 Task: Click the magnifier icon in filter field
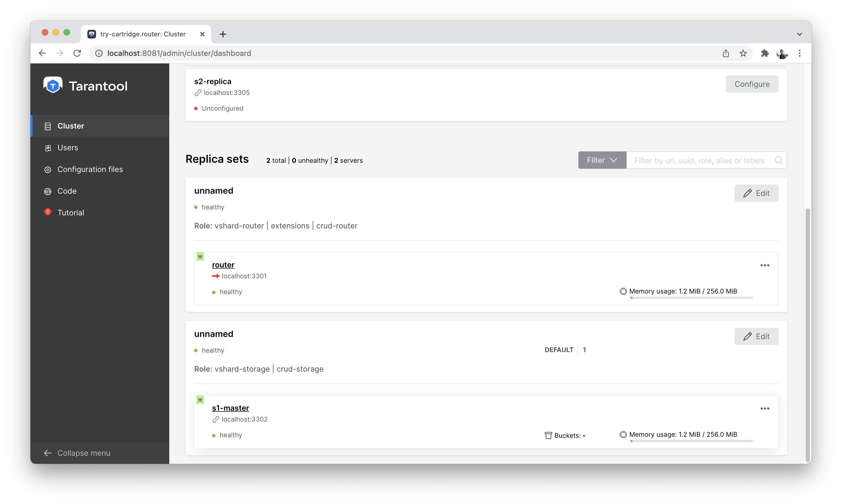pyautogui.click(x=779, y=160)
